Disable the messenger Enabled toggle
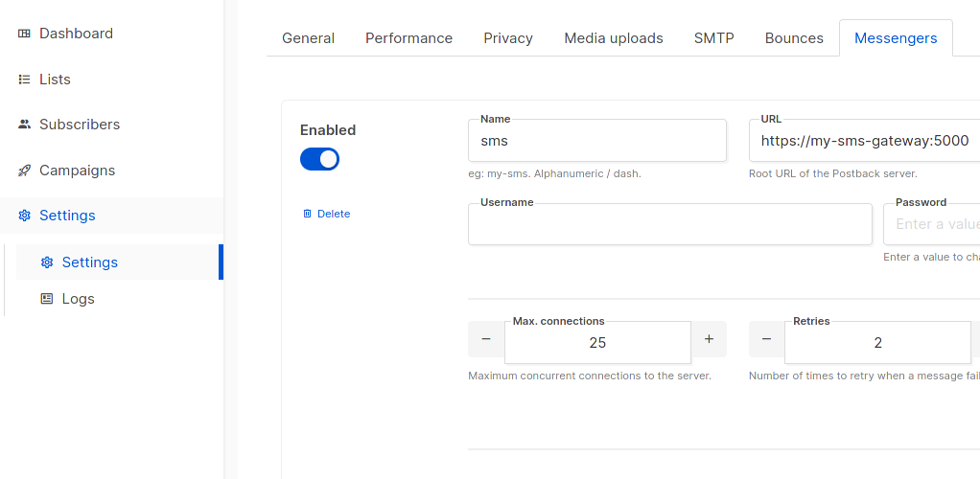Screen dimensions: 980x479 pyautogui.click(x=319, y=159)
